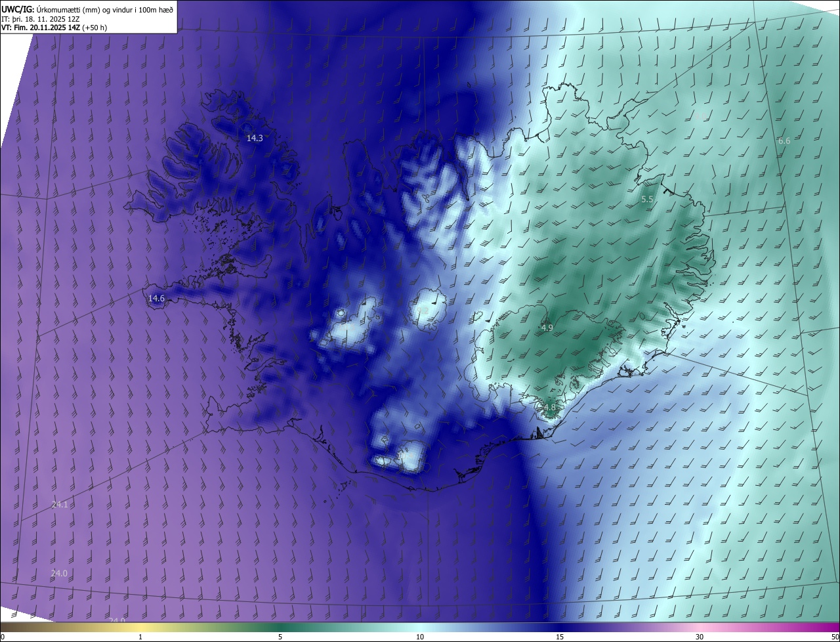The height and width of the screenshot is (642, 840).
Task: Click the colour scale tick label 30
Action: (x=700, y=637)
